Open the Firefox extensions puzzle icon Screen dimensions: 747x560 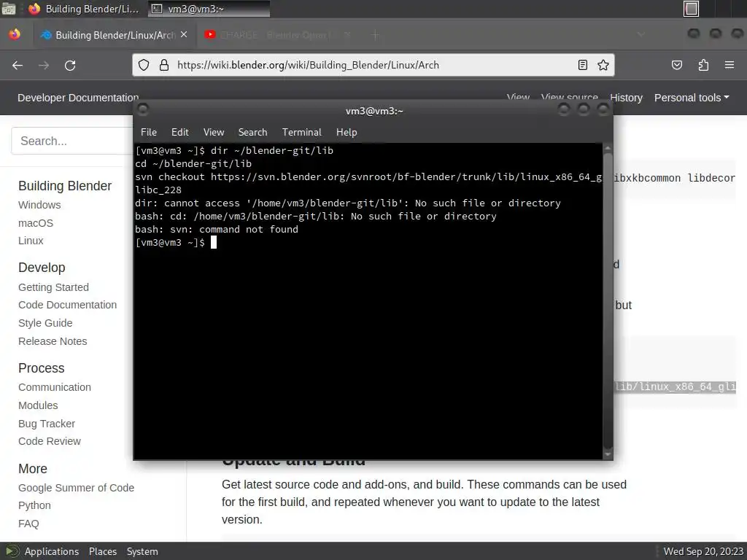[703, 65]
